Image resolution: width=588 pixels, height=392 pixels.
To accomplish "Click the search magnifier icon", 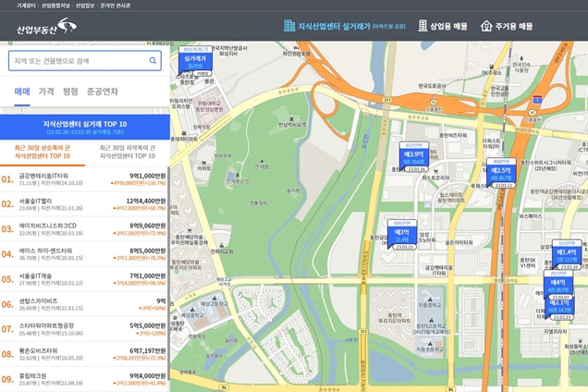I will tap(153, 61).
